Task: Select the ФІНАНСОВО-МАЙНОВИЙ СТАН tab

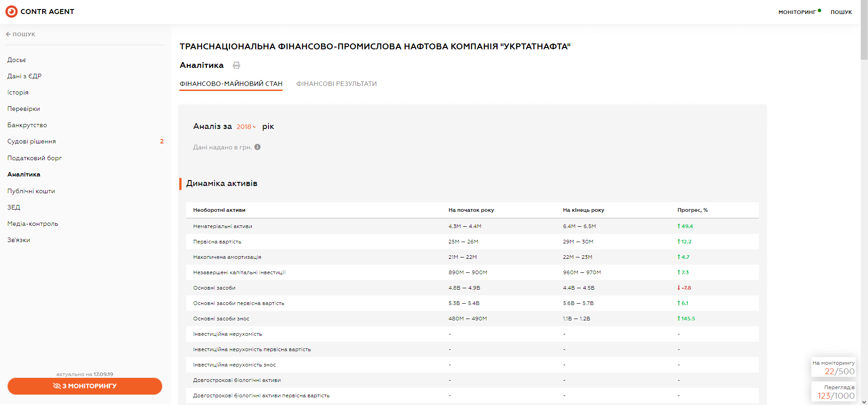Action: tap(231, 84)
